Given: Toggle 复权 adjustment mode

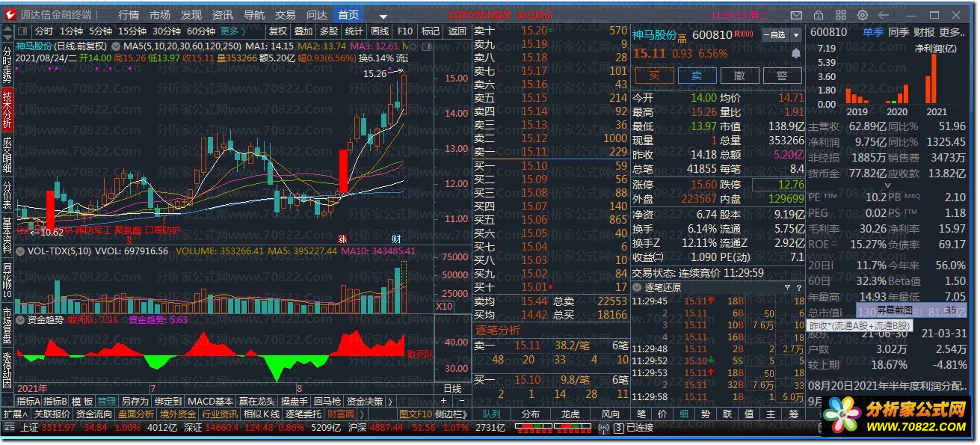Looking at the screenshot, I should tap(278, 31).
